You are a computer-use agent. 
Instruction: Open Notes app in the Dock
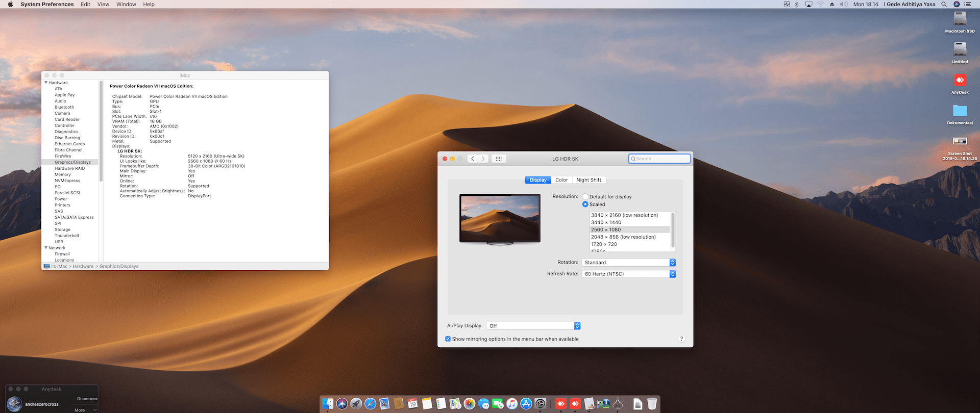427,404
